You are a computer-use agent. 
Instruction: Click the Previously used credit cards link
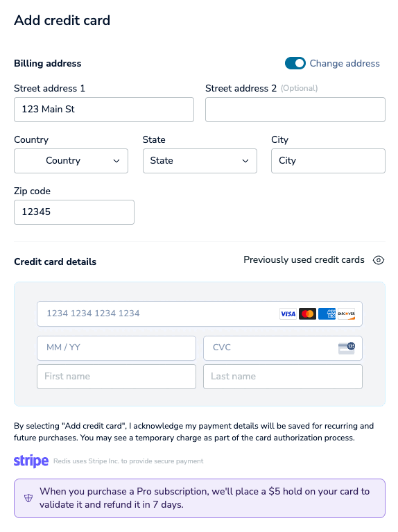(x=304, y=260)
